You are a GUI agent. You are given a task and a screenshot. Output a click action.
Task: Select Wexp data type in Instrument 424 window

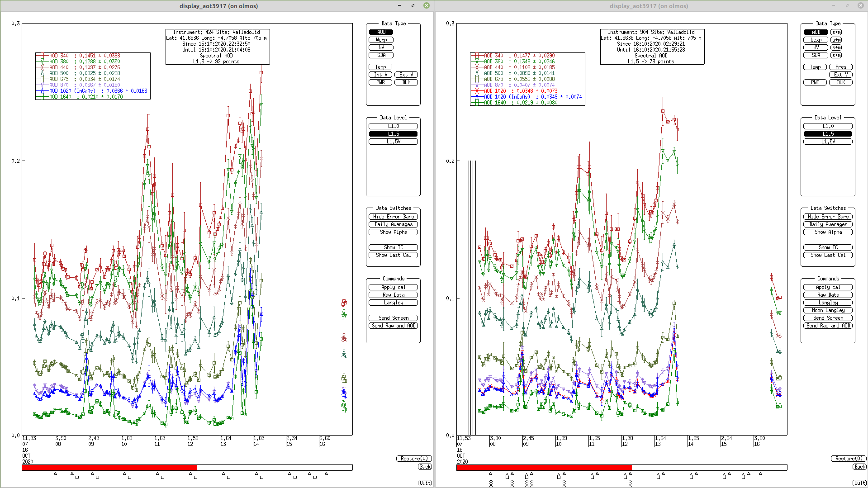381,40
